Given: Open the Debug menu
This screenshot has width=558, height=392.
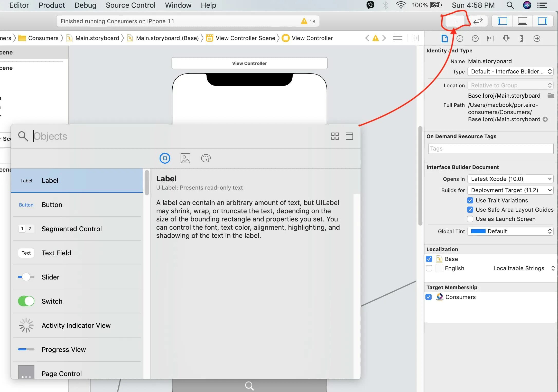Looking at the screenshot, I should [85, 5].
